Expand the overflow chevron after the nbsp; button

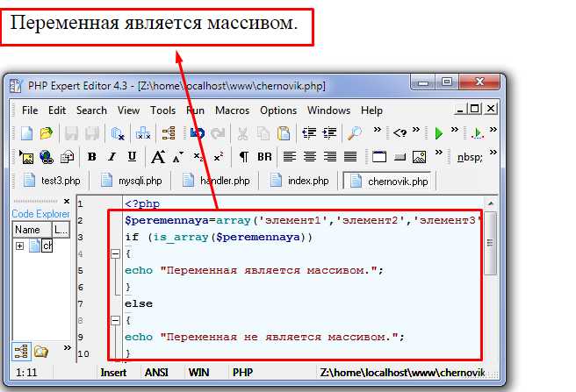click(x=493, y=152)
